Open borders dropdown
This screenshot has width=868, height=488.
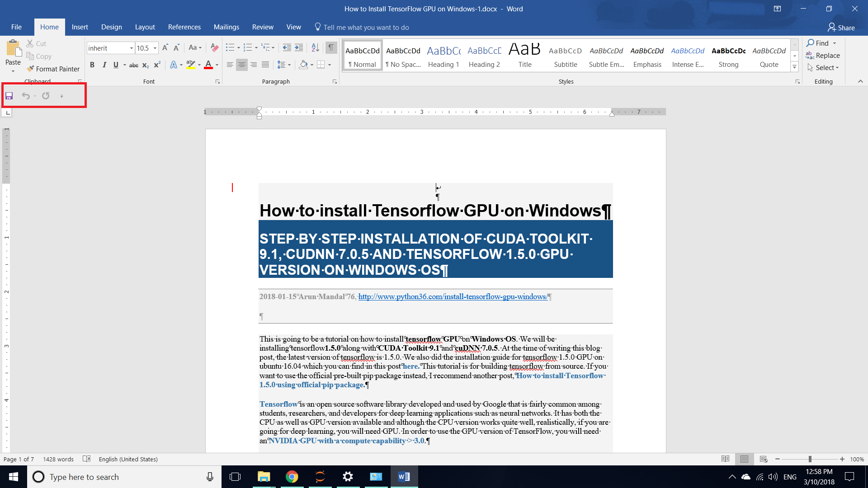pyautogui.click(x=330, y=65)
